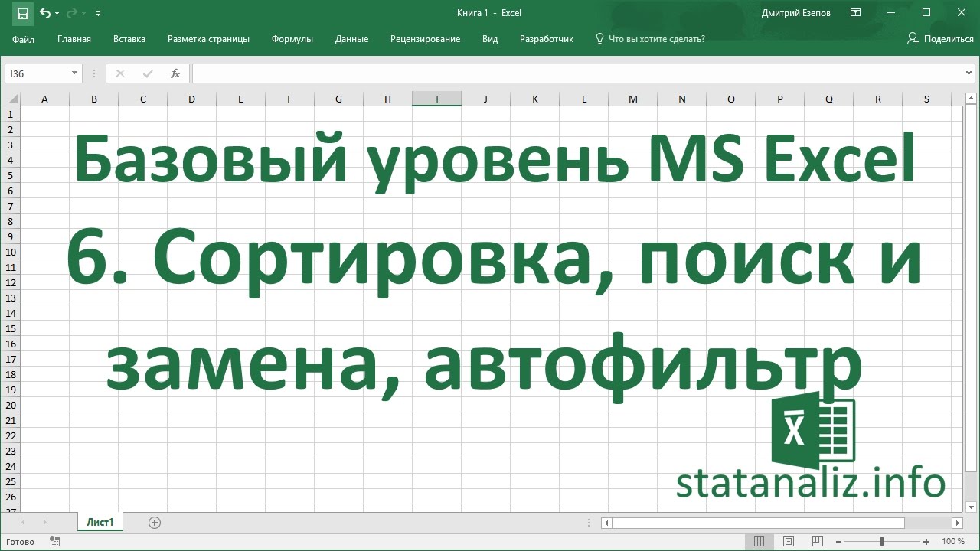Select column S header
This screenshot has width=980, height=551.
pyautogui.click(x=926, y=99)
